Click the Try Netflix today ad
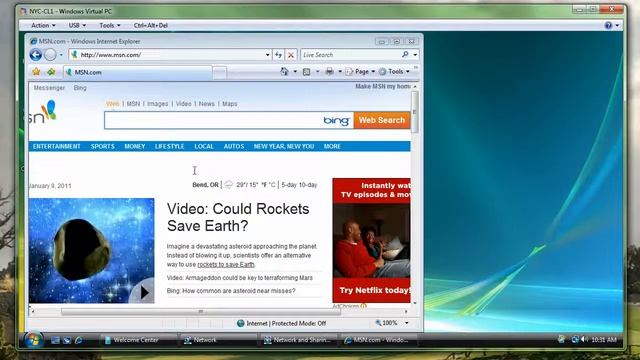The width and height of the screenshot is (640, 360). pyautogui.click(x=371, y=240)
